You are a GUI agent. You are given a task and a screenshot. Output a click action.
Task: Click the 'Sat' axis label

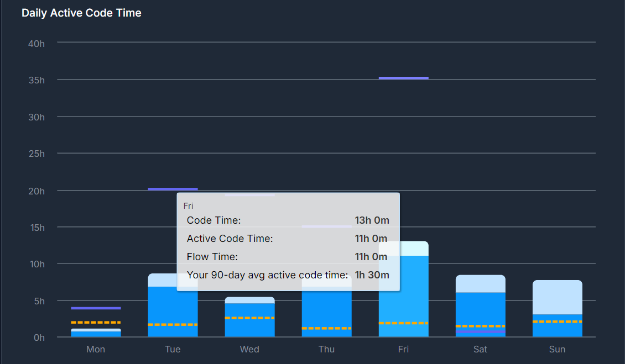click(480, 349)
